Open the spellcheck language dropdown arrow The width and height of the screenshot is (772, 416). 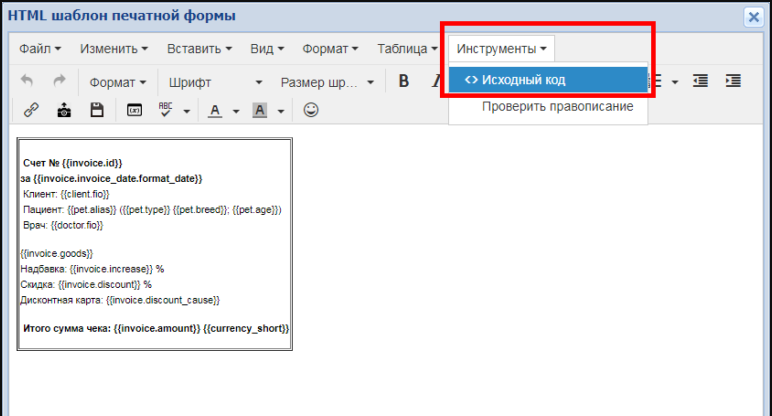[187, 111]
